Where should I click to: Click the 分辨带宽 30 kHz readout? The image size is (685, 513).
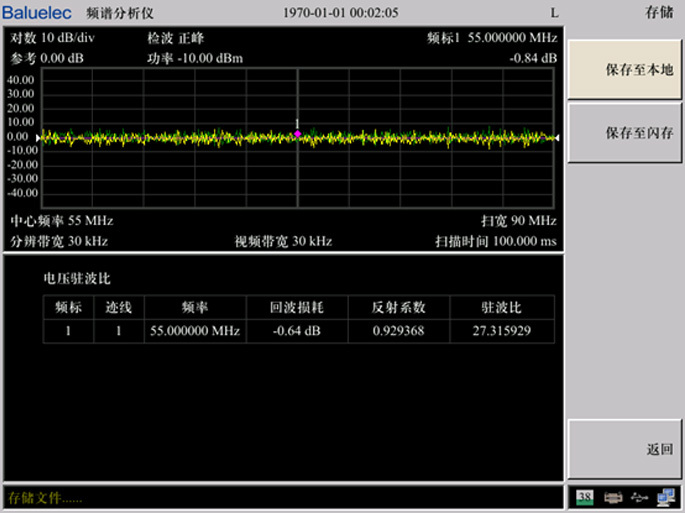click(59, 241)
